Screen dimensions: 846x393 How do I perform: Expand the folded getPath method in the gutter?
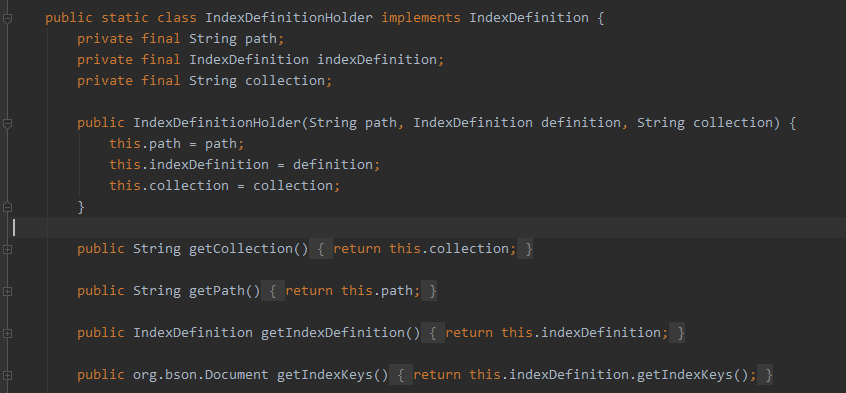(7, 292)
